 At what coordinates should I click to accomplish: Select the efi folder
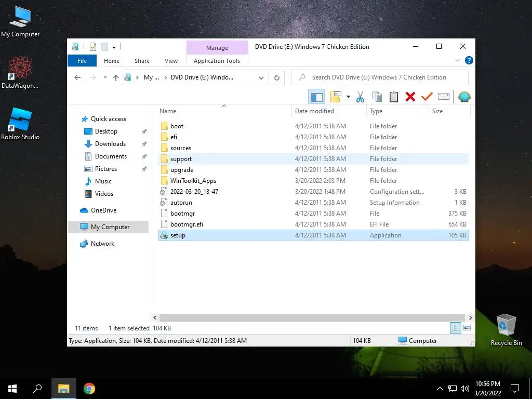pyautogui.click(x=313, y=137)
